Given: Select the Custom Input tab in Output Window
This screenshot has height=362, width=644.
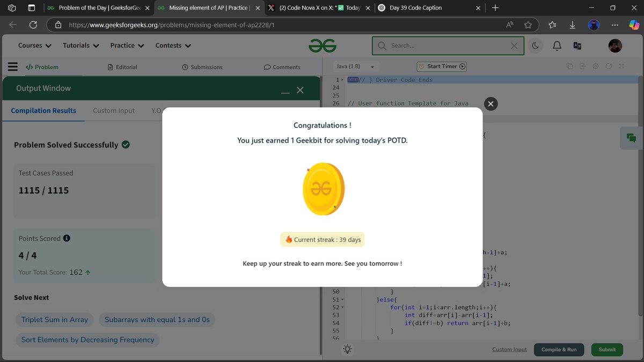Looking at the screenshot, I should tap(114, 110).
